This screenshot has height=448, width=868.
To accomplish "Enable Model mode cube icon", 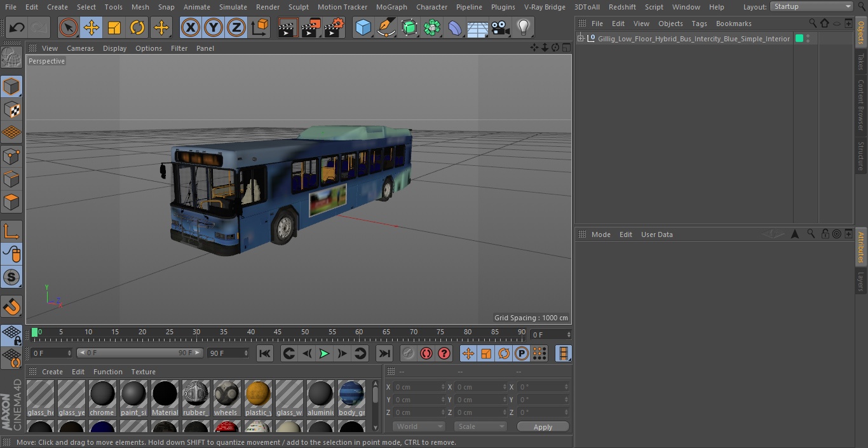I will click(x=11, y=86).
